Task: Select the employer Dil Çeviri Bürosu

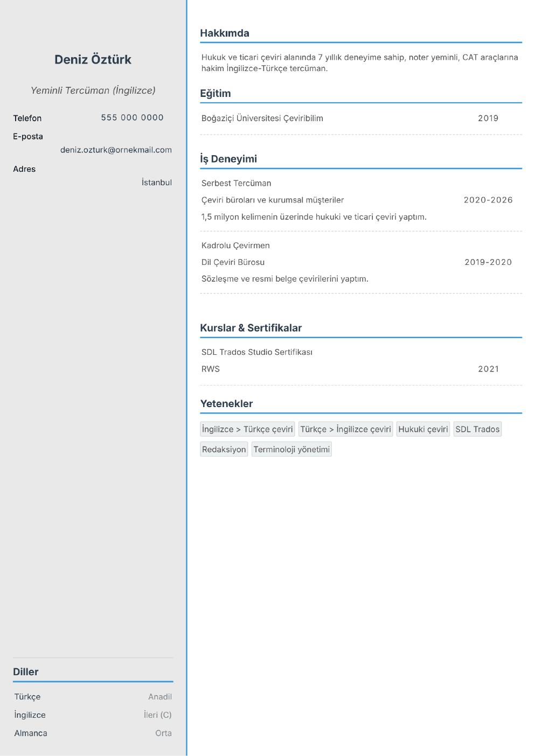Action: click(233, 262)
